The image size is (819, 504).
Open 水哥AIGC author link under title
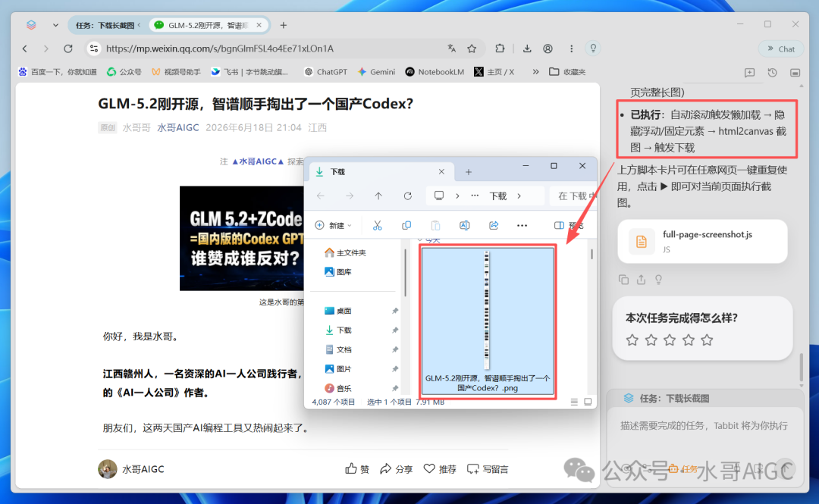177,127
